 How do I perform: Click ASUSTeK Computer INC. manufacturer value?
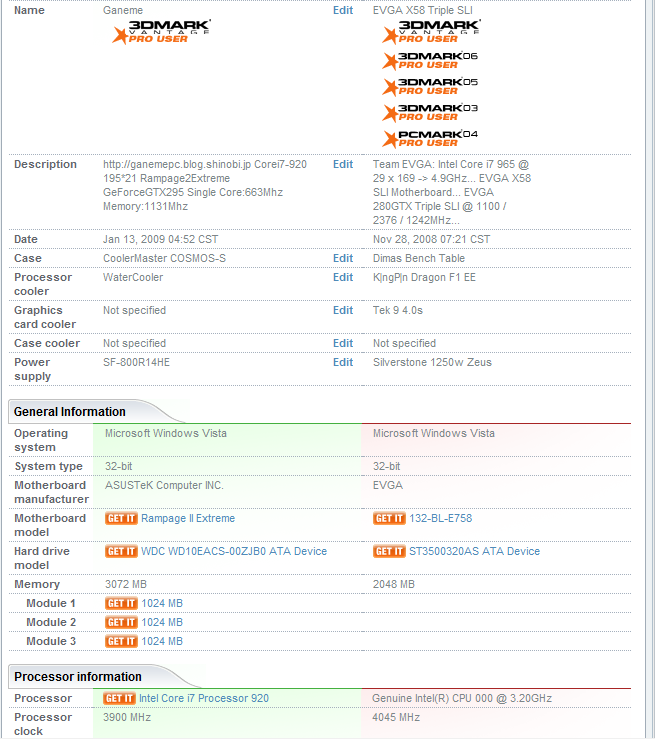pyautogui.click(x=164, y=485)
